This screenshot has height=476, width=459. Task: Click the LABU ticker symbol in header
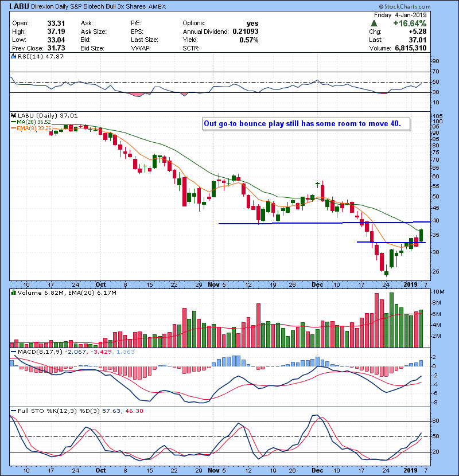19,6
